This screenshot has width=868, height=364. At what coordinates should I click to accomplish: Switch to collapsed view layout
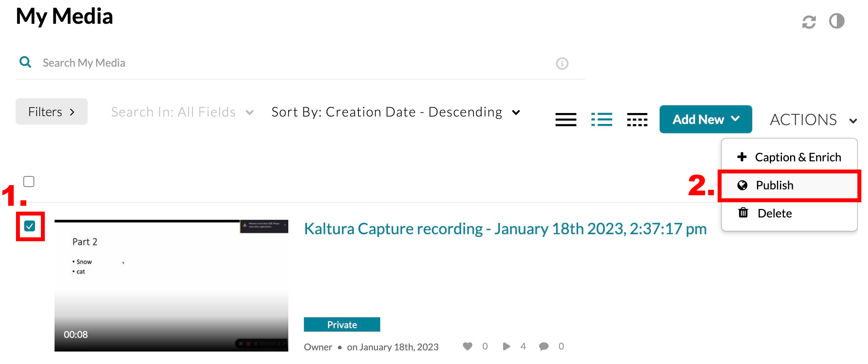(566, 119)
